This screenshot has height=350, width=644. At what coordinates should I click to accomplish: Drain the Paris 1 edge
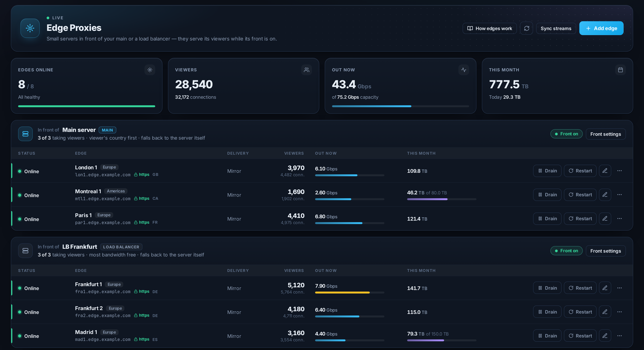[x=547, y=219]
